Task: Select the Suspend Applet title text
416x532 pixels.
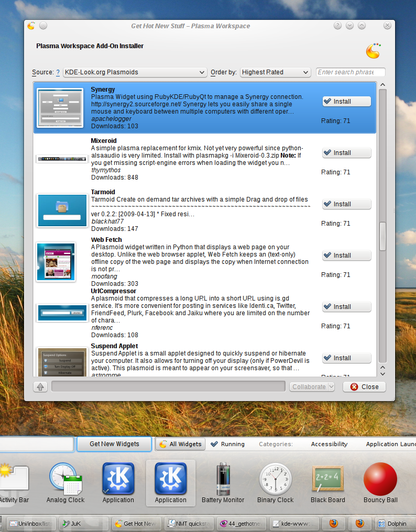Action: click(x=114, y=346)
